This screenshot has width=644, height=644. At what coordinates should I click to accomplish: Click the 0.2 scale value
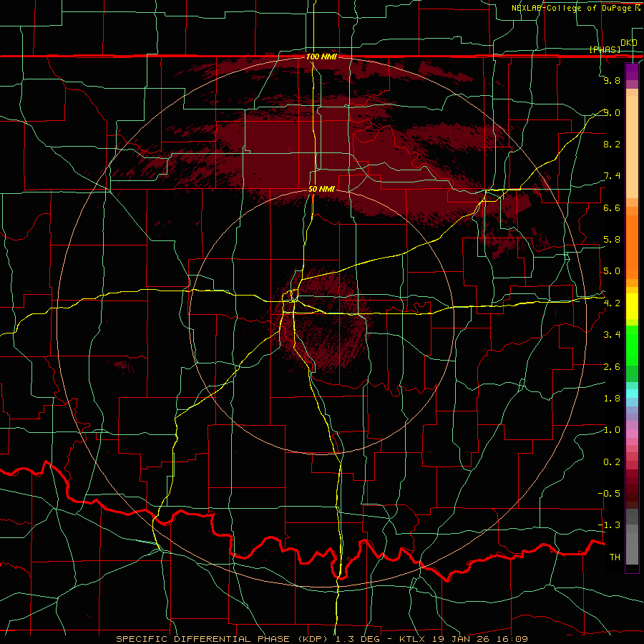[x=612, y=462]
